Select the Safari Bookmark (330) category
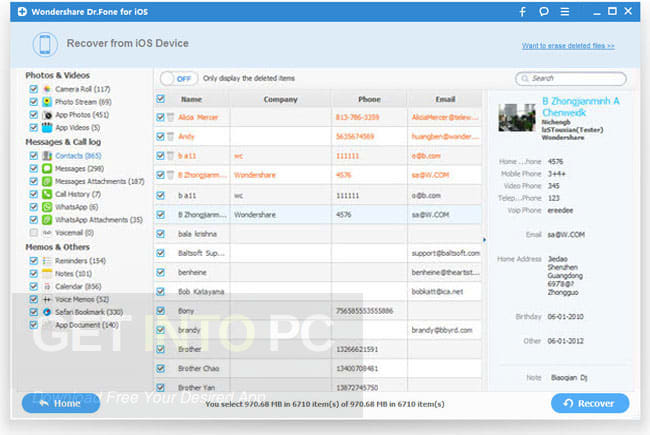The height and width of the screenshot is (435, 650). pyautogui.click(x=89, y=312)
